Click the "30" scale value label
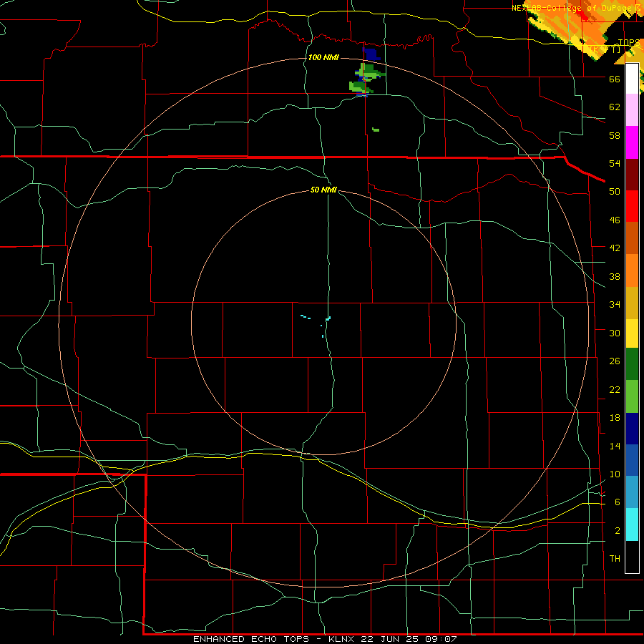This screenshot has height=644, width=644. click(x=615, y=333)
